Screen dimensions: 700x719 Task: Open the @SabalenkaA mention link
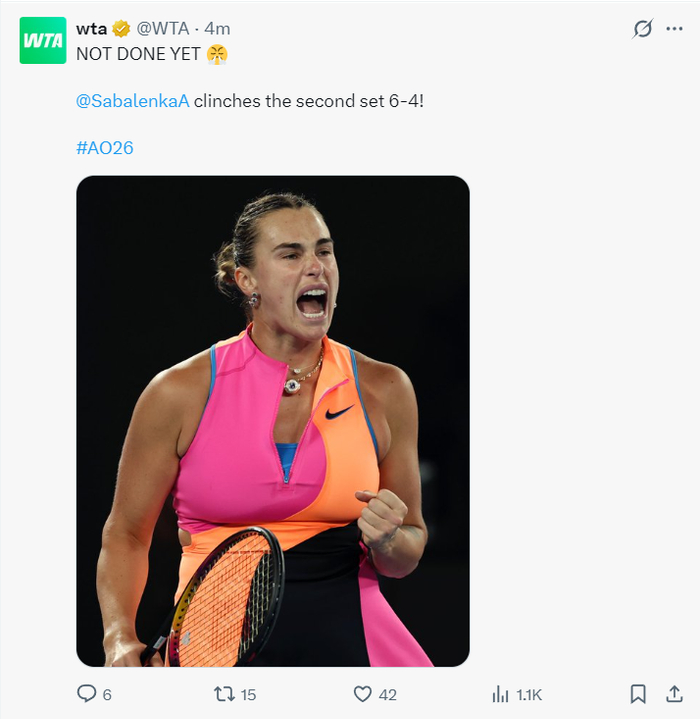pyautogui.click(x=133, y=101)
